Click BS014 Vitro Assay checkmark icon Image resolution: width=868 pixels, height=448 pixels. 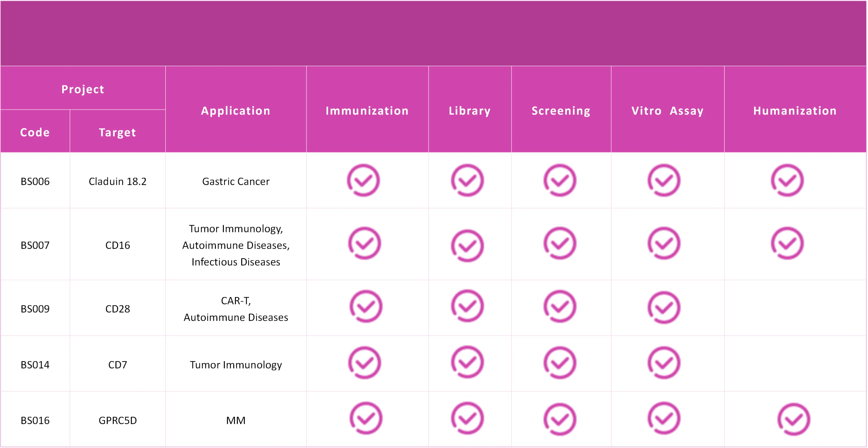[x=664, y=363]
